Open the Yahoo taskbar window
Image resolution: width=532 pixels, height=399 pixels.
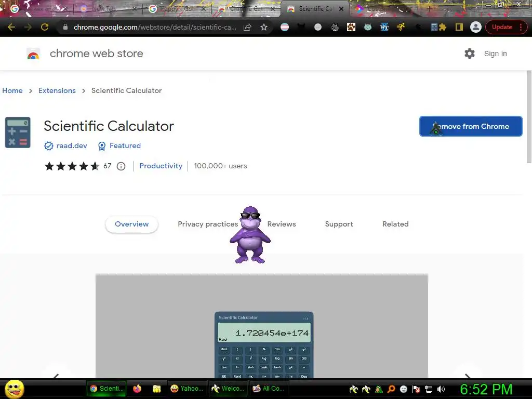coord(187,389)
